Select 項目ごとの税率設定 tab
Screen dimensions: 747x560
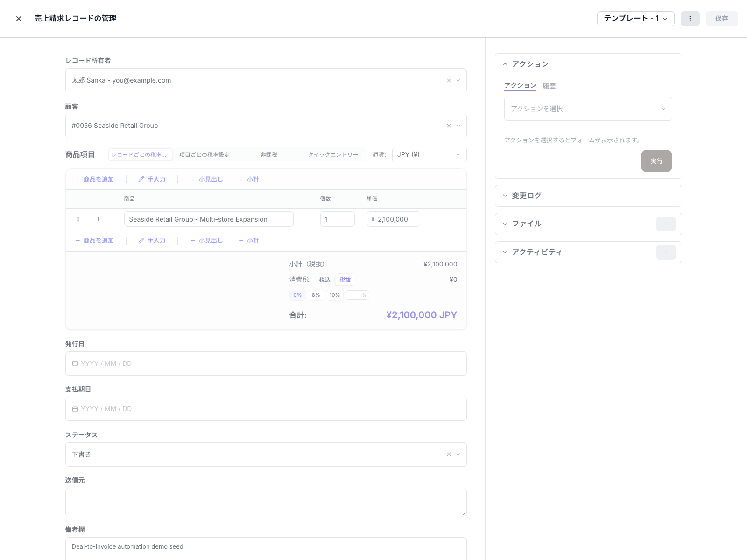(x=204, y=155)
